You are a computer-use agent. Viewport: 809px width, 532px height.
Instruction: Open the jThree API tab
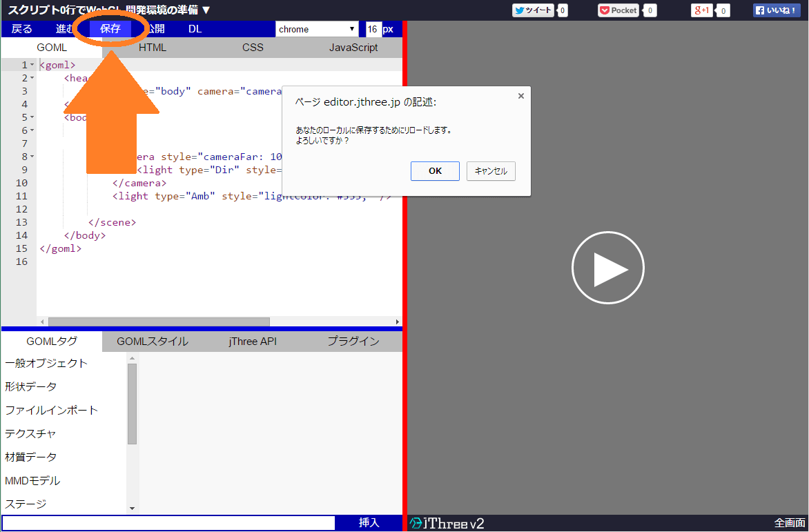tap(253, 340)
